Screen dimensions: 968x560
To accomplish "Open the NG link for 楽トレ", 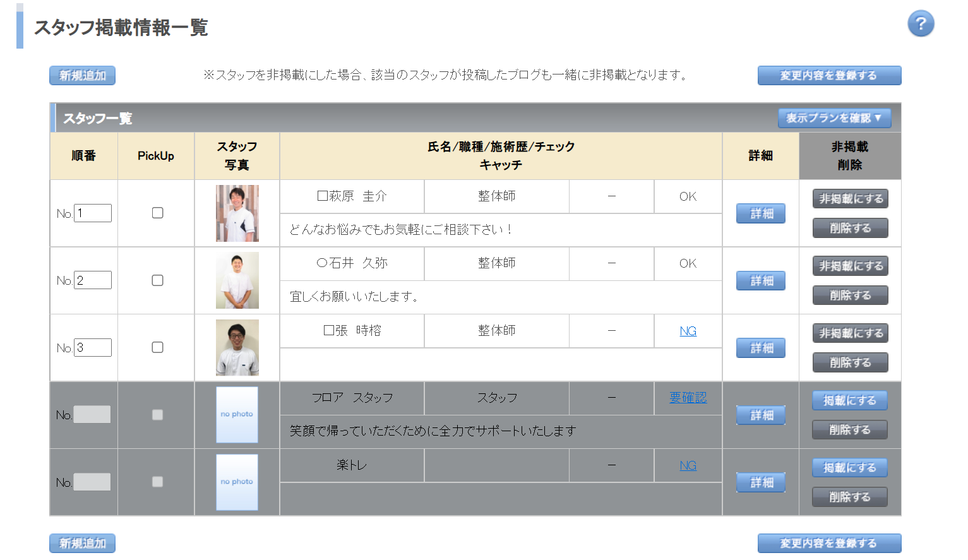I will (688, 465).
